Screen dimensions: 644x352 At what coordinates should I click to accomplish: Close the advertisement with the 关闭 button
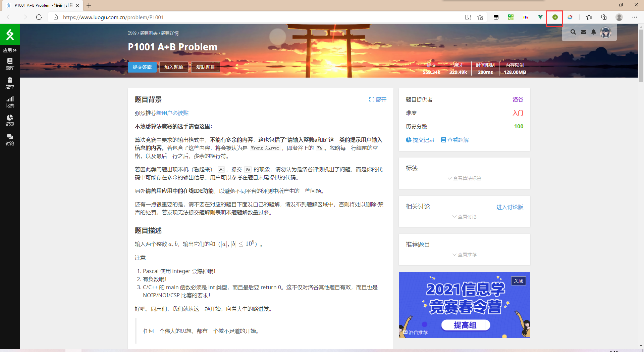(x=519, y=281)
